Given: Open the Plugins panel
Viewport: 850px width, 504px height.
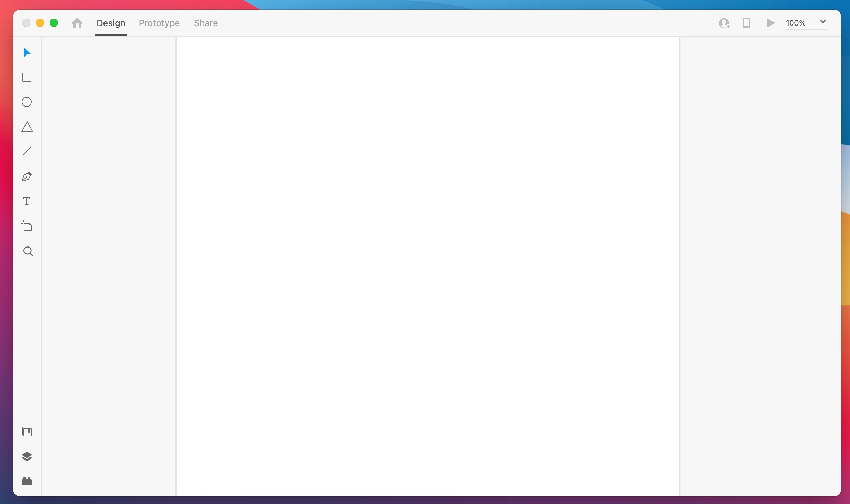Looking at the screenshot, I should coord(27,481).
